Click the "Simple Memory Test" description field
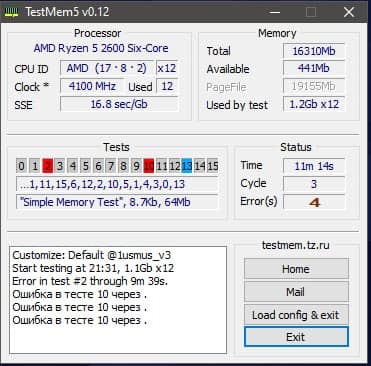This screenshot has width=371, height=366. coord(117,202)
